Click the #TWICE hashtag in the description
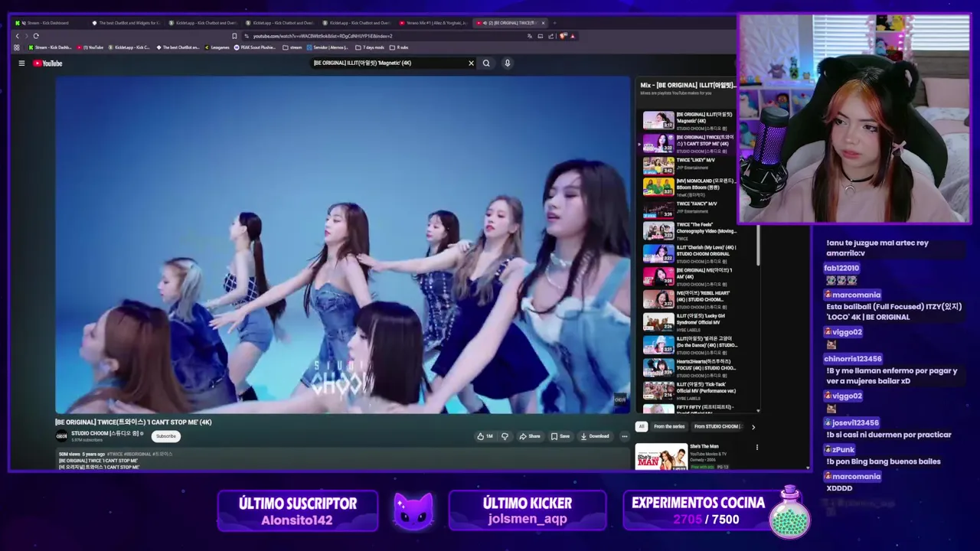The height and width of the screenshot is (551, 980). pos(115,454)
